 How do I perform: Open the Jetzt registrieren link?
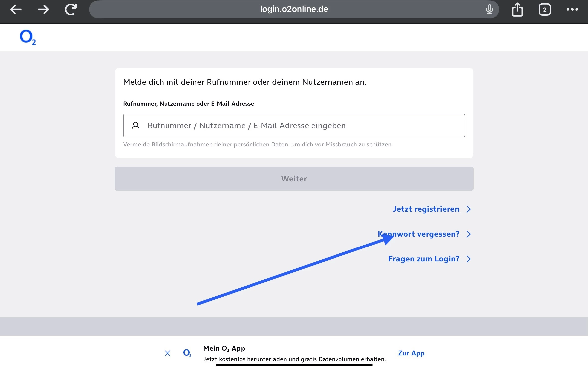coord(426,209)
